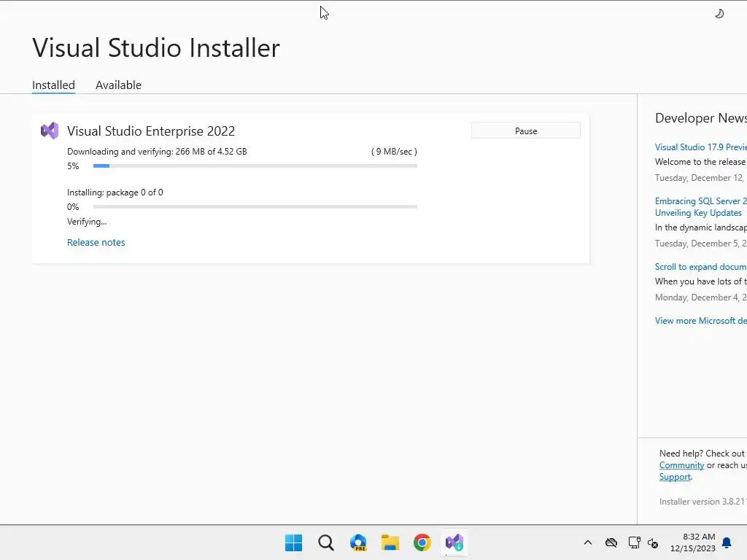Click Visual Studio Enterprise 2022 title
747x560 pixels.
coord(151,131)
